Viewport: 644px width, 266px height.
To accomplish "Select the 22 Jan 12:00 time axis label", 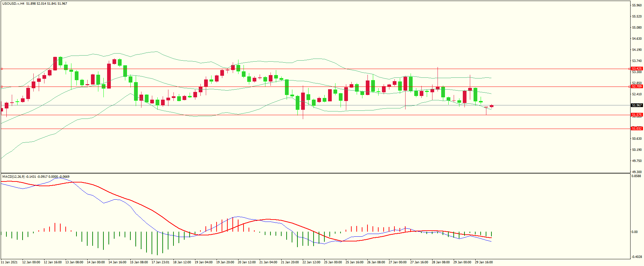I will pyautogui.click(x=311, y=262).
